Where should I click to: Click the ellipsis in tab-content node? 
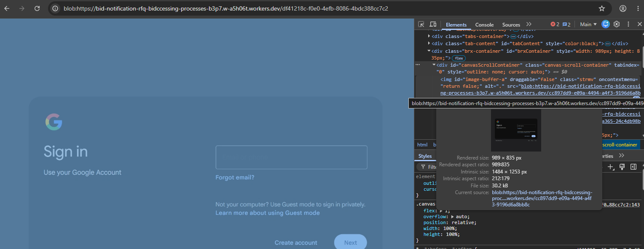tap(608, 43)
